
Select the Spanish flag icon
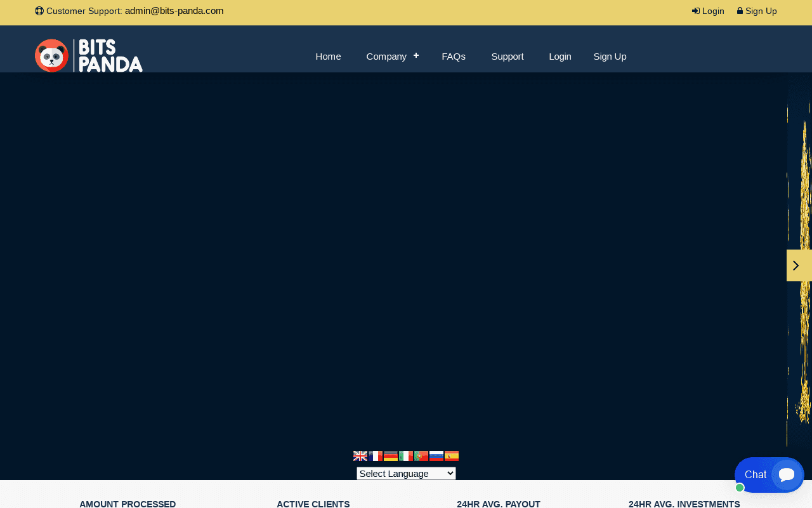click(x=452, y=456)
